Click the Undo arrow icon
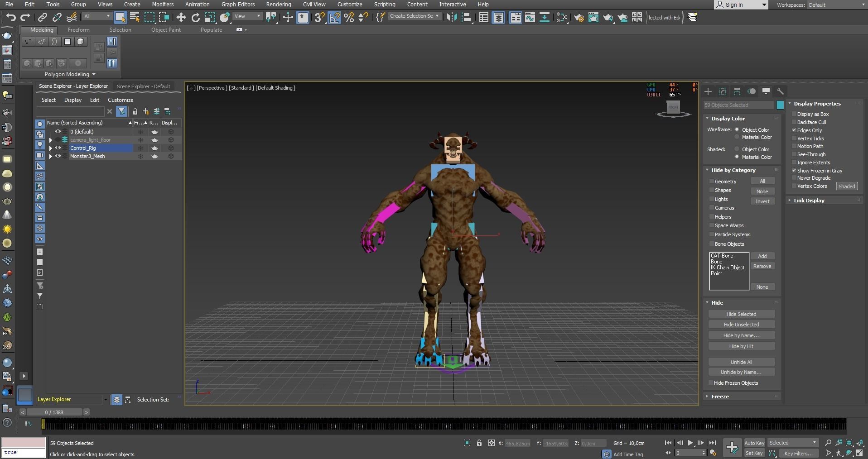The width and height of the screenshot is (868, 459). [11, 17]
